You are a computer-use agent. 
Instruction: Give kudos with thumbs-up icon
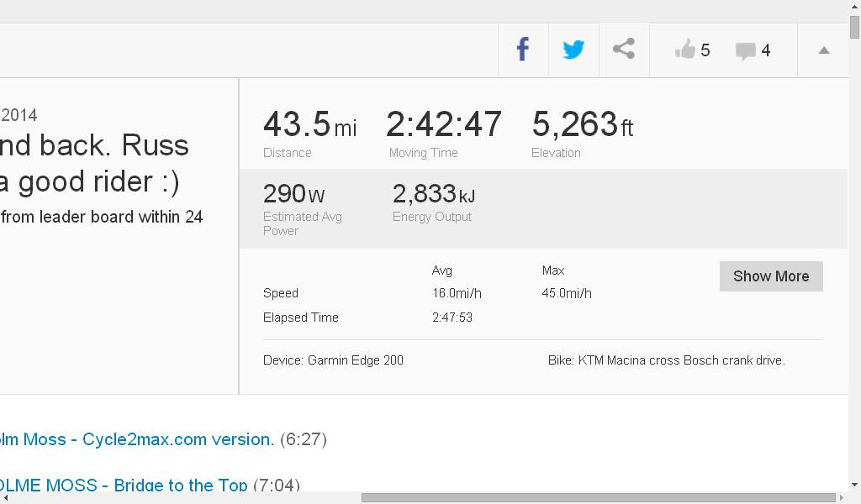685,50
